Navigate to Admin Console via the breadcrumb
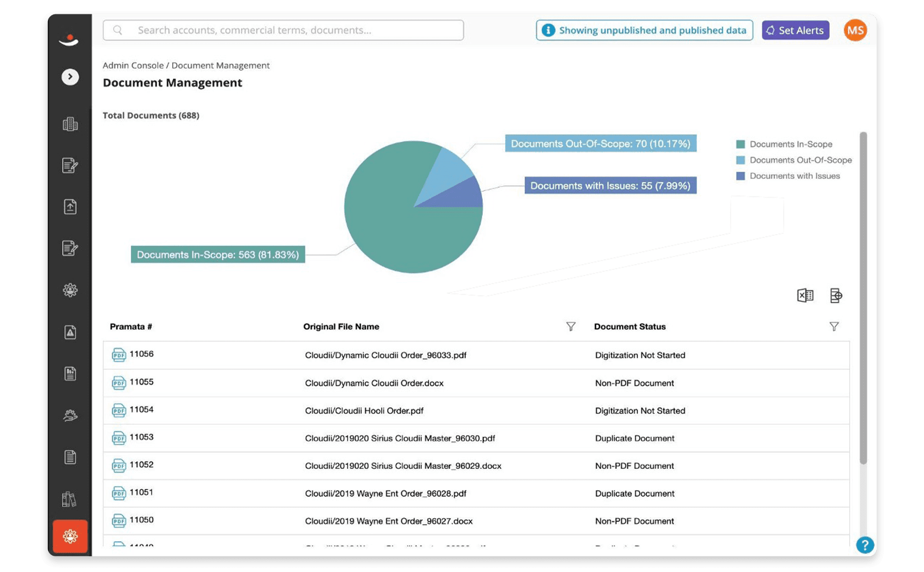The height and width of the screenshot is (572, 924). pyautogui.click(x=132, y=65)
